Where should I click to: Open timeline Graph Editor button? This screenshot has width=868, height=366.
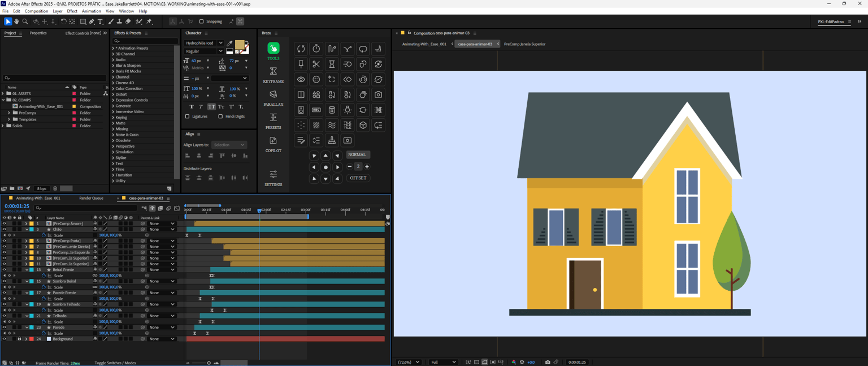[x=177, y=208]
